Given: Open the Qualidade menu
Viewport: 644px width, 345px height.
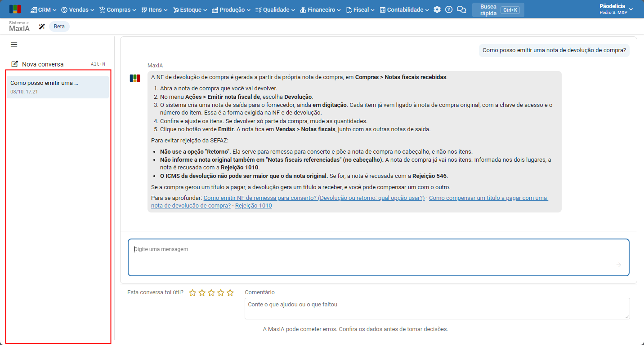Looking at the screenshot, I should (x=275, y=9).
